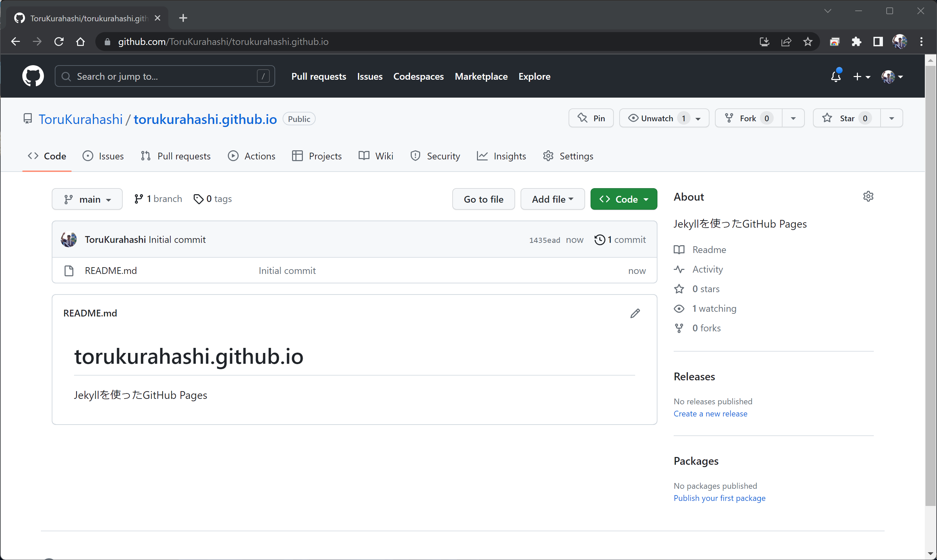View site information lock icon
The width and height of the screenshot is (937, 560).
pos(107,42)
